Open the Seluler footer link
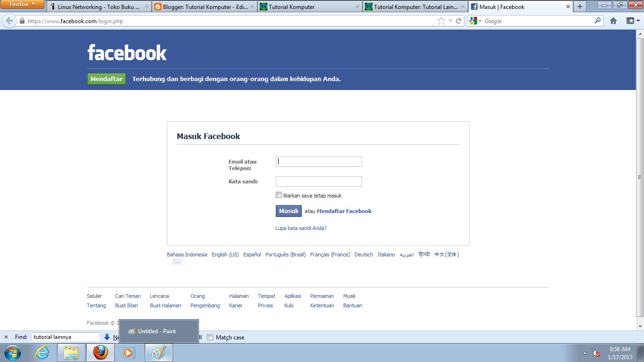The width and height of the screenshot is (644, 362). [94, 296]
